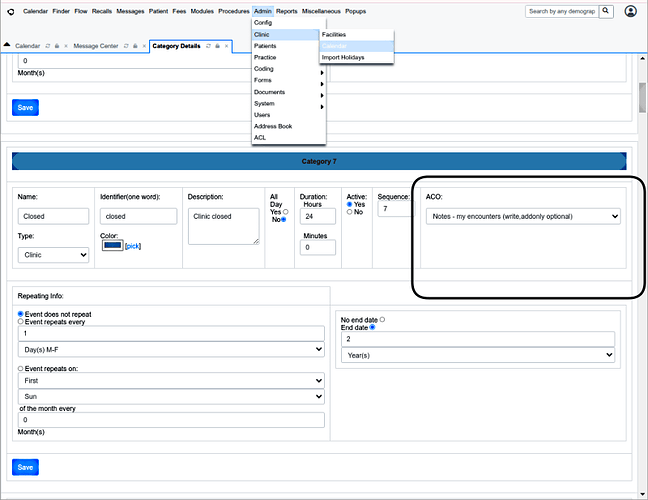648x500 pixels.
Task: Close the Category Details tab
Action: point(226,46)
